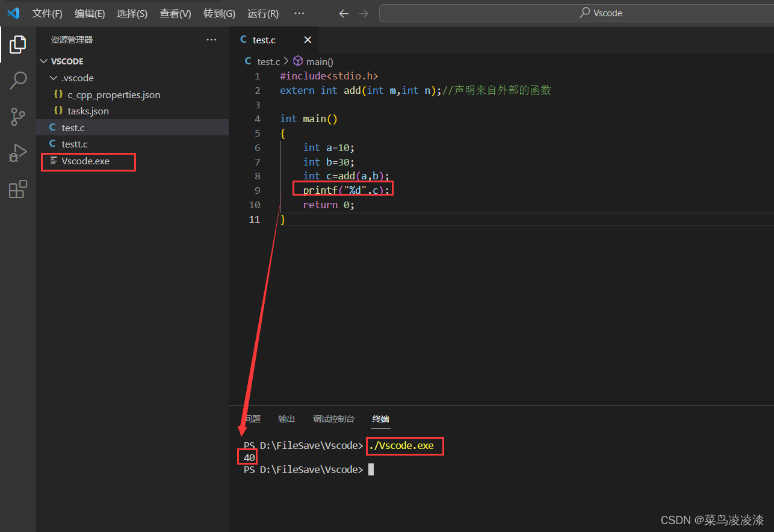
Task: Switch to the 输出 panel tab
Action: pyautogui.click(x=286, y=419)
